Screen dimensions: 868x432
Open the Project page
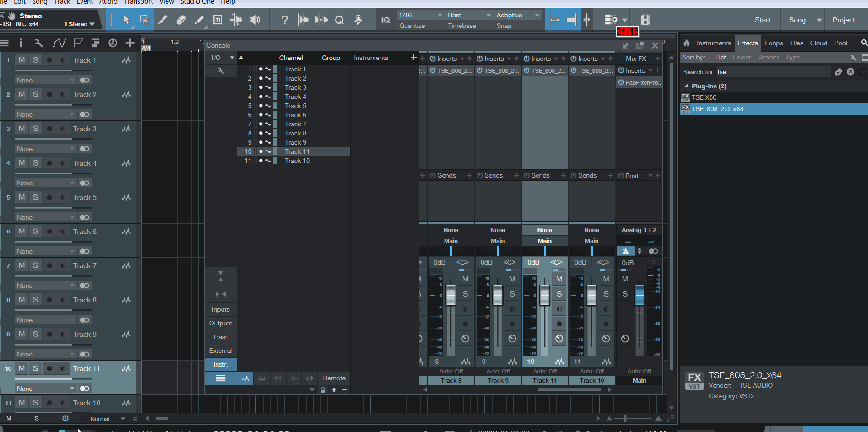(844, 20)
